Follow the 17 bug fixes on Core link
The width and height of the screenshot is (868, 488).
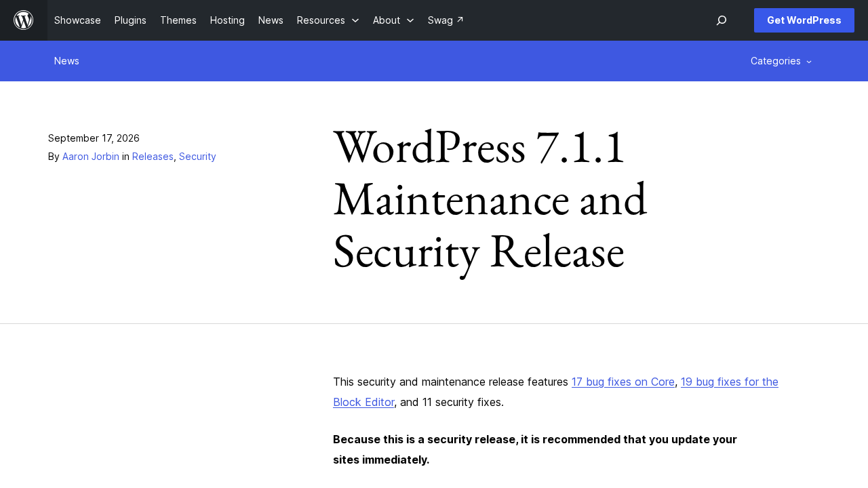click(623, 382)
